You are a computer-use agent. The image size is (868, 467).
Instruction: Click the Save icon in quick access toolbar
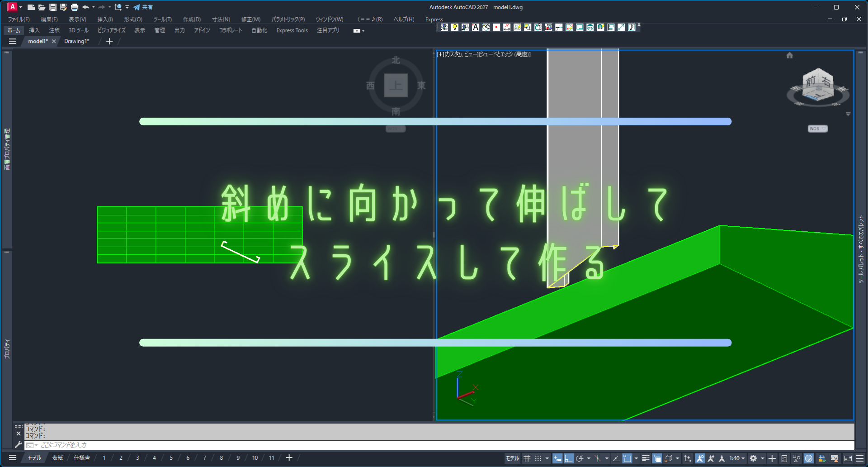53,7
